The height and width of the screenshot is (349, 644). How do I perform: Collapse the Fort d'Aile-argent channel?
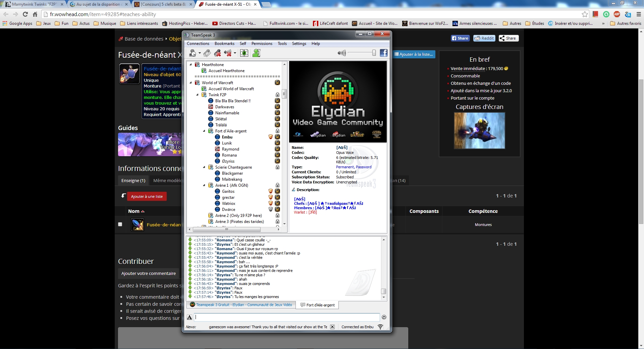(x=204, y=131)
